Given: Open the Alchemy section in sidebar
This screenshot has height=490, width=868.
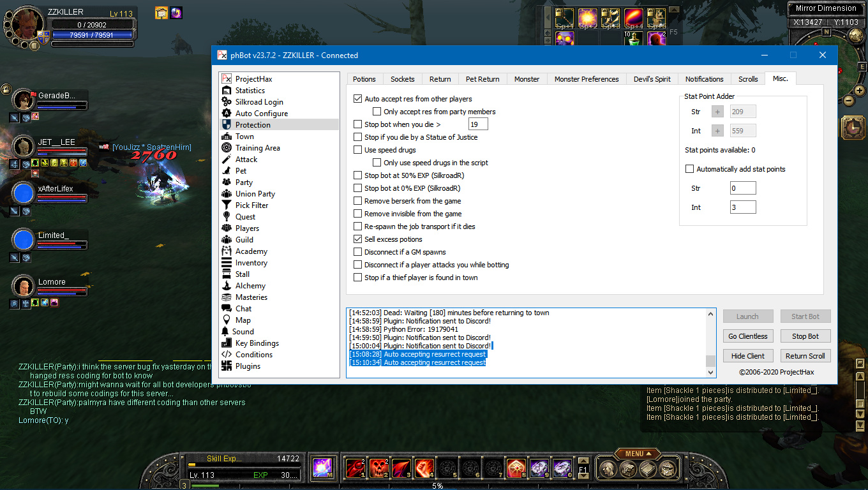Looking at the screenshot, I should pyautogui.click(x=250, y=286).
